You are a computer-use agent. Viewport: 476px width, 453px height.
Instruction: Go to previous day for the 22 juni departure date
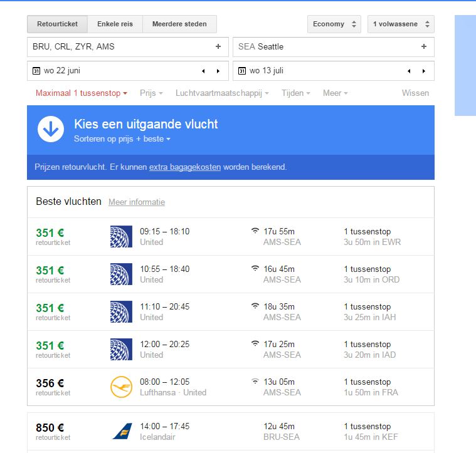pos(203,71)
